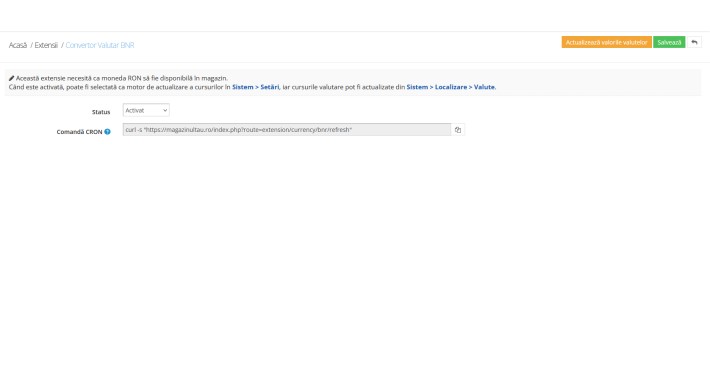The width and height of the screenshot is (710, 380).
Task: Click Actualizează valorile valutelor button
Action: tap(606, 42)
